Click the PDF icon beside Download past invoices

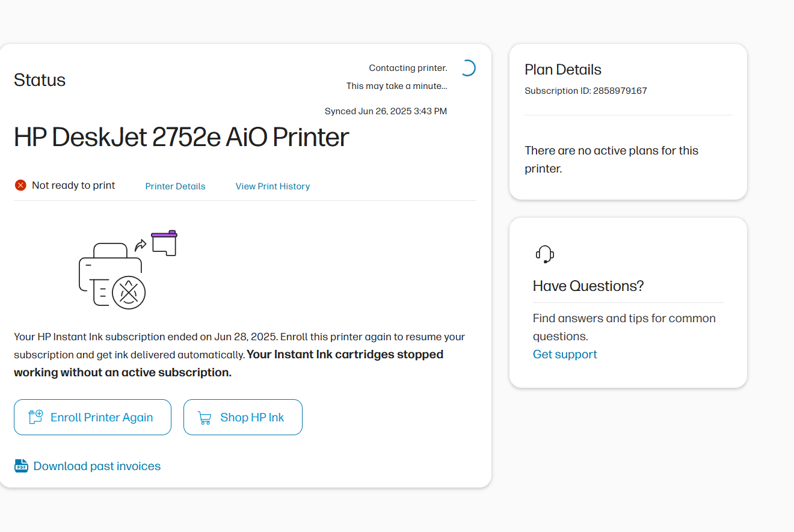(21, 466)
